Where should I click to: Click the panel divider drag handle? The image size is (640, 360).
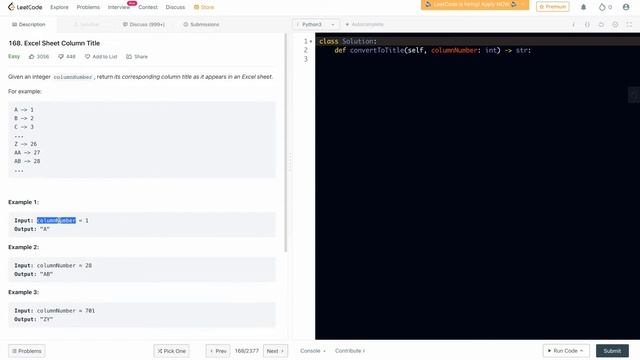point(290,162)
